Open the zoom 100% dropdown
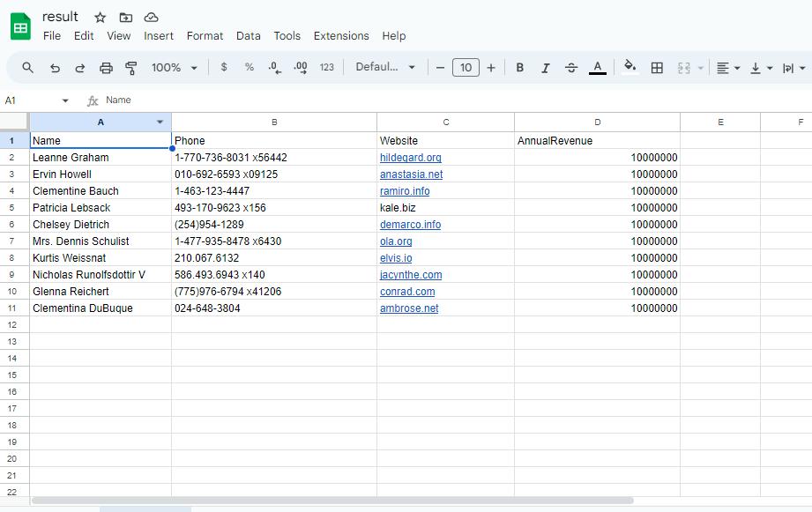 pos(174,68)
